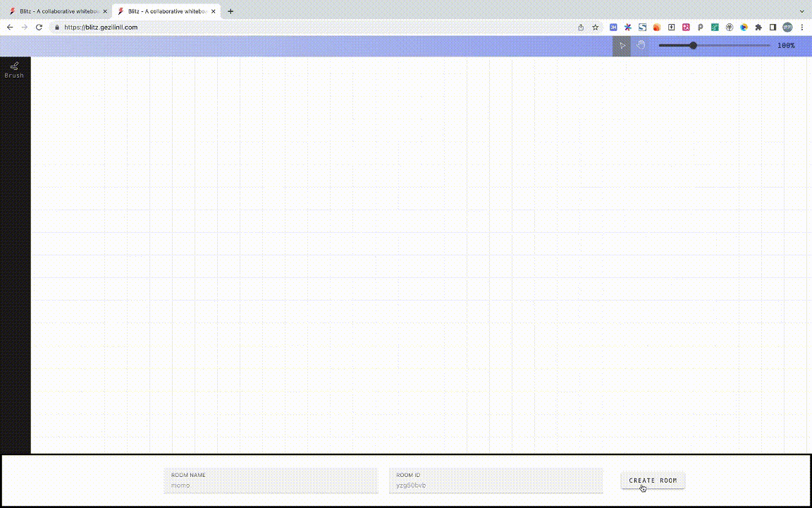Expand the tab search chevron
The height and width of the screenshot is (508, 812).
pos(801,11)
